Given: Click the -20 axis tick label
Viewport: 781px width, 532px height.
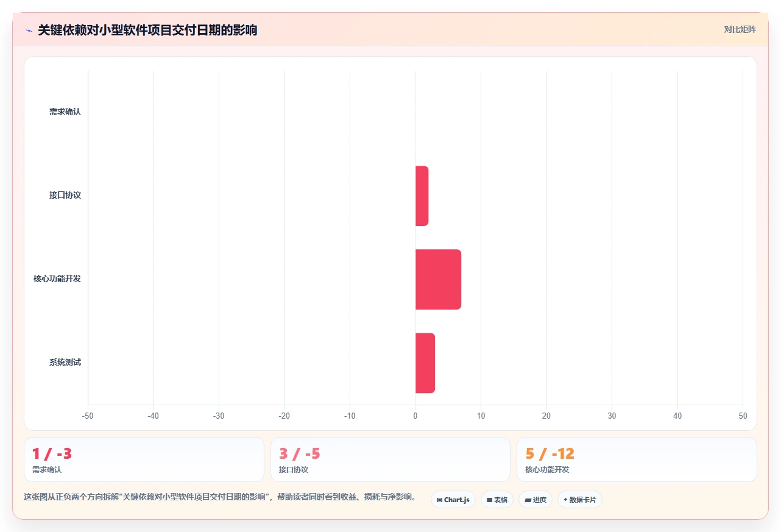Looking at the screenshot, I should click(x=284, y=416).
